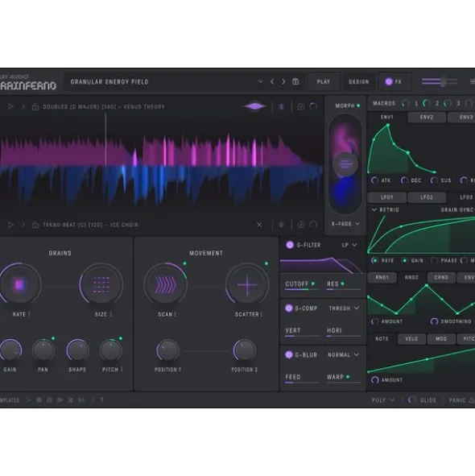This screenshot has height=476, width=475.
Task: Switch to the RND1 tab
Action: (x=382, y=277)
